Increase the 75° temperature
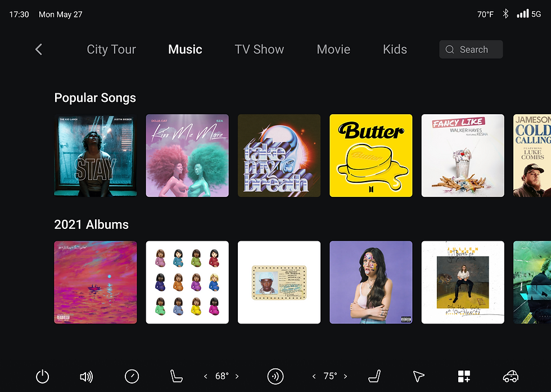 pyautogui.click(x=345, y=376)
